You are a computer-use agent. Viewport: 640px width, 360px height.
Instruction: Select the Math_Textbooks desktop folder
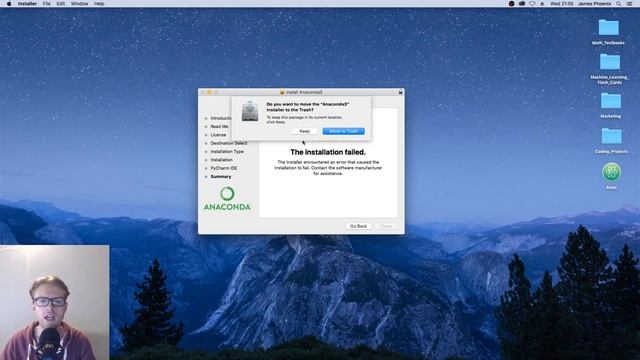tap(608, 32)
